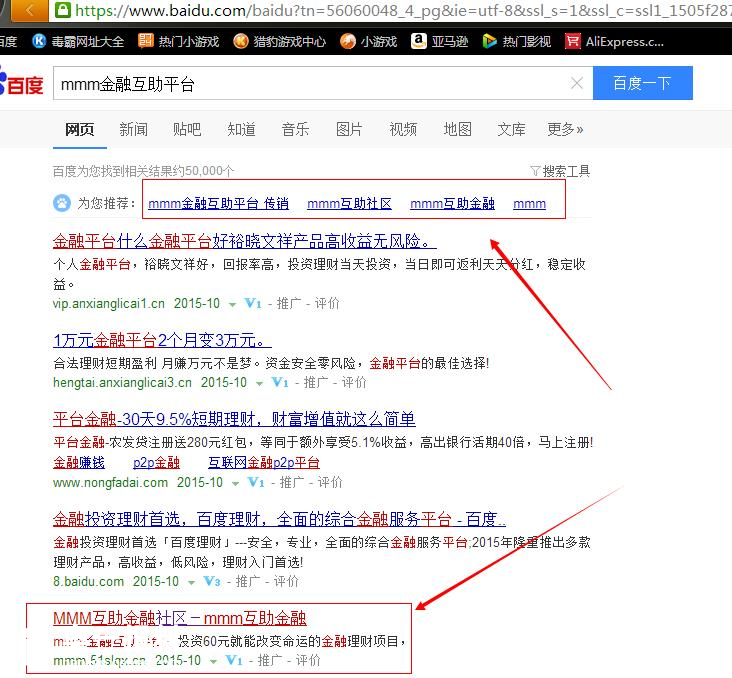Open result 金融投资理财首选，百度理财
Screen dimensions: 732x678
[279, 518]
